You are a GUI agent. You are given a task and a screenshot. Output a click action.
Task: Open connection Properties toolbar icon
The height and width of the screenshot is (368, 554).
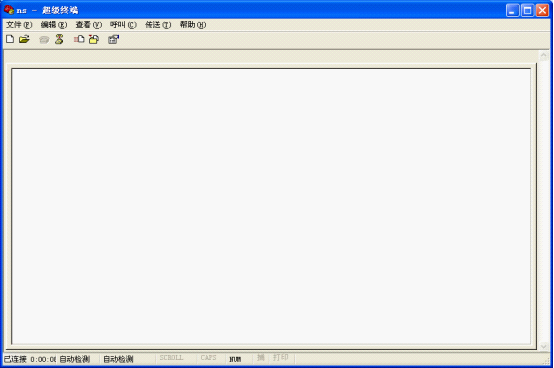(x=113, y=39)
